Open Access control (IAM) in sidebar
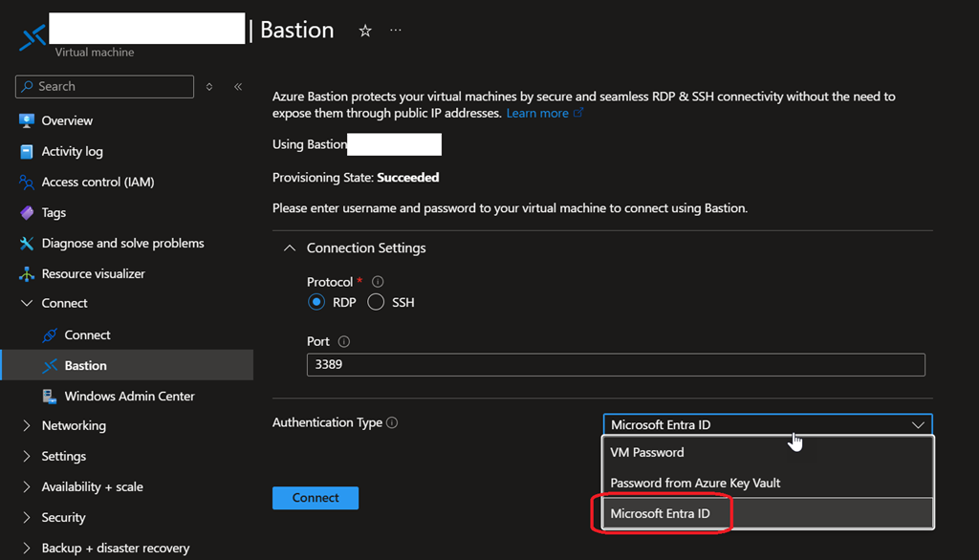 [98, 183]
